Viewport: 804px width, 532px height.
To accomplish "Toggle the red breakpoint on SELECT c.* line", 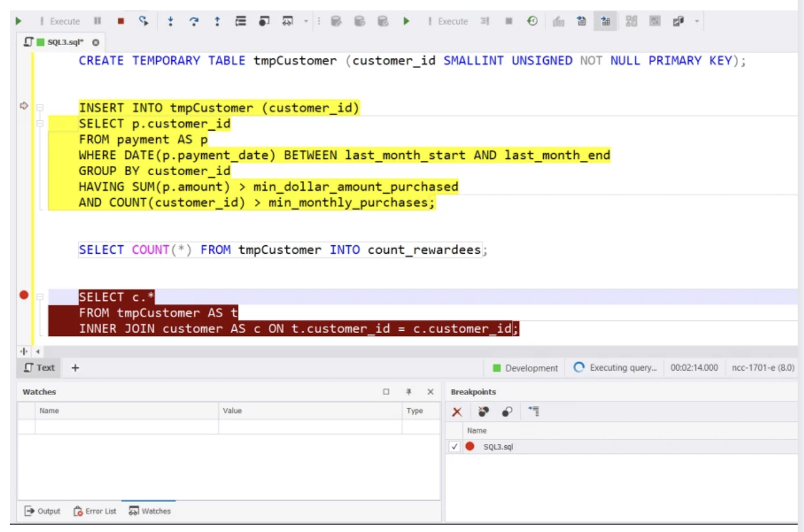I will (x=24, y=295).
